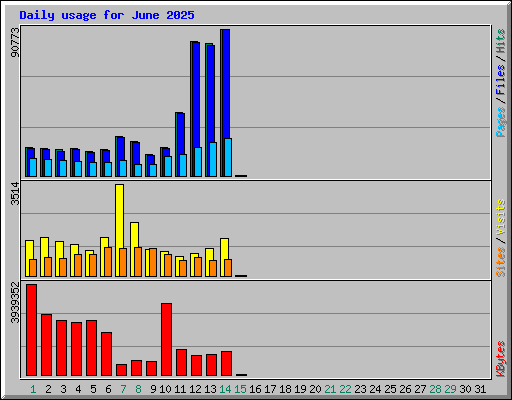Click the red KBytes bar for day 14

tap(227, 363)
